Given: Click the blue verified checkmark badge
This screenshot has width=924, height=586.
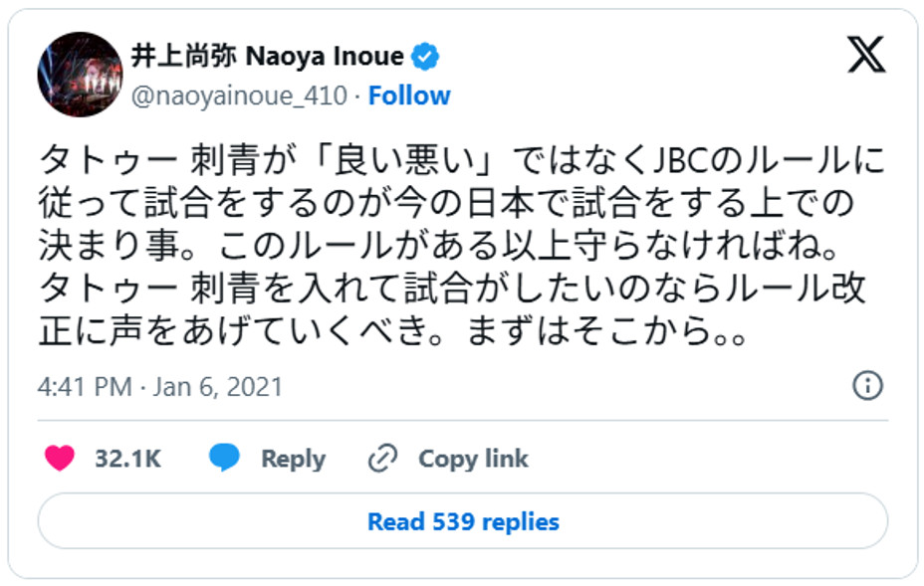Looking at the screenshot, I should [427, 58].
